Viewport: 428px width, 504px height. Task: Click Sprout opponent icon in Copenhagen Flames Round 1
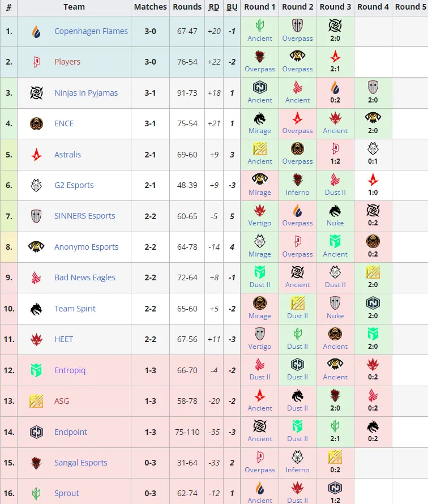(260, 25)
